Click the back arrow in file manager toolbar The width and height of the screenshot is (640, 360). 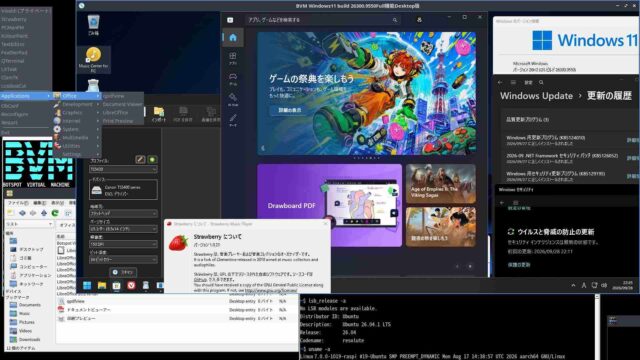point(22,213)
